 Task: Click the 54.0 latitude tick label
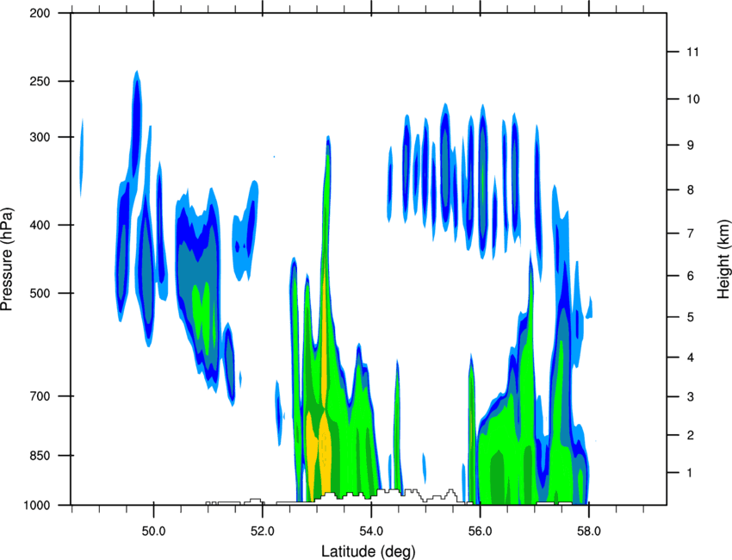click(372, 532)
